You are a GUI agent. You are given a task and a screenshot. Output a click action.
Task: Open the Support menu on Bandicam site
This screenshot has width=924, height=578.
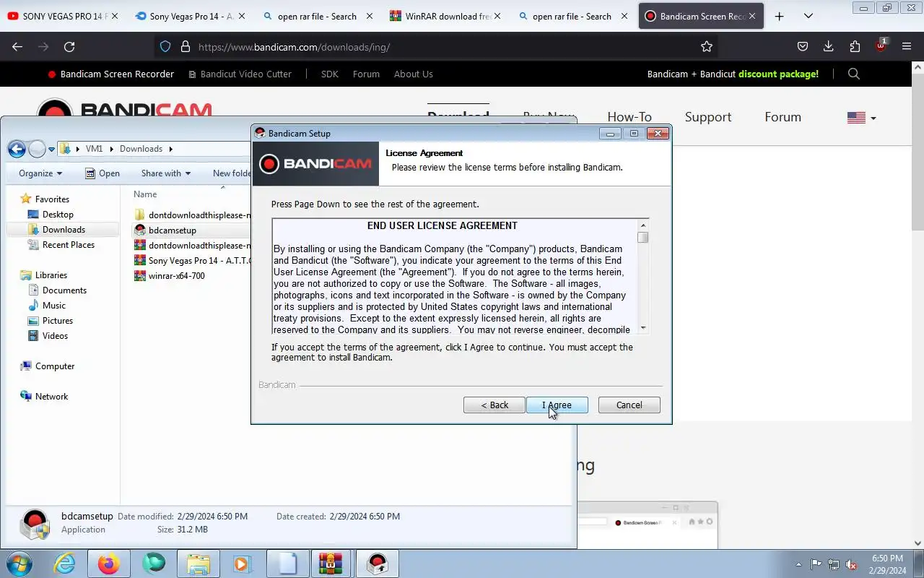(708, 117)
